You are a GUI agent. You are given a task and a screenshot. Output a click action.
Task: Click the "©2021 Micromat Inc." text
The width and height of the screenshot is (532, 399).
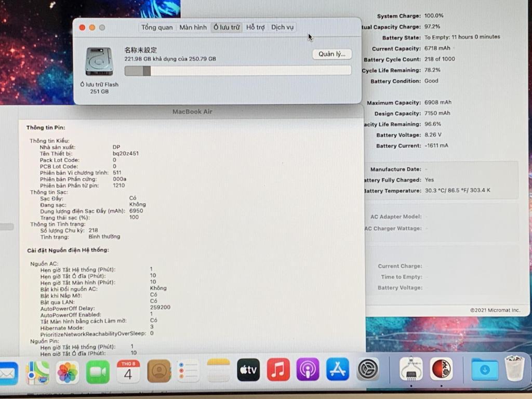tap(495, 310)
